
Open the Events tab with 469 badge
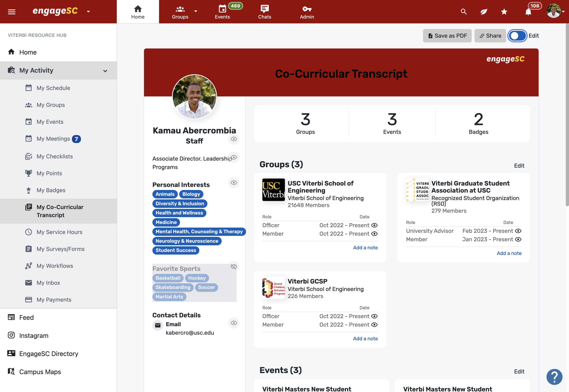pyautogui.click(x=222, y=12)
